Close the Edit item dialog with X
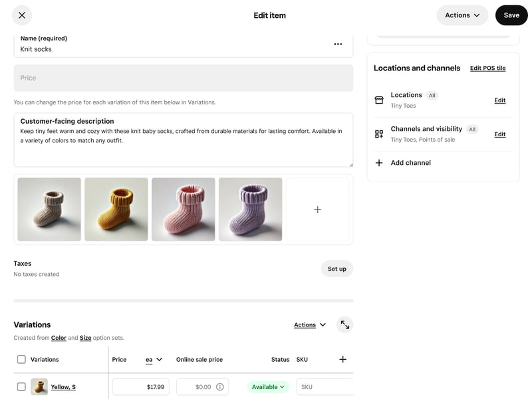Screen dimensions: 532x401 pos(22,15)
